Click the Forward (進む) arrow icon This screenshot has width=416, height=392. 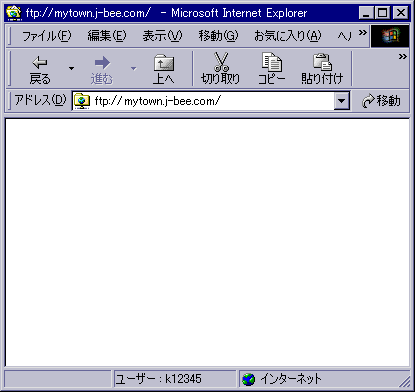coord(102,63)
